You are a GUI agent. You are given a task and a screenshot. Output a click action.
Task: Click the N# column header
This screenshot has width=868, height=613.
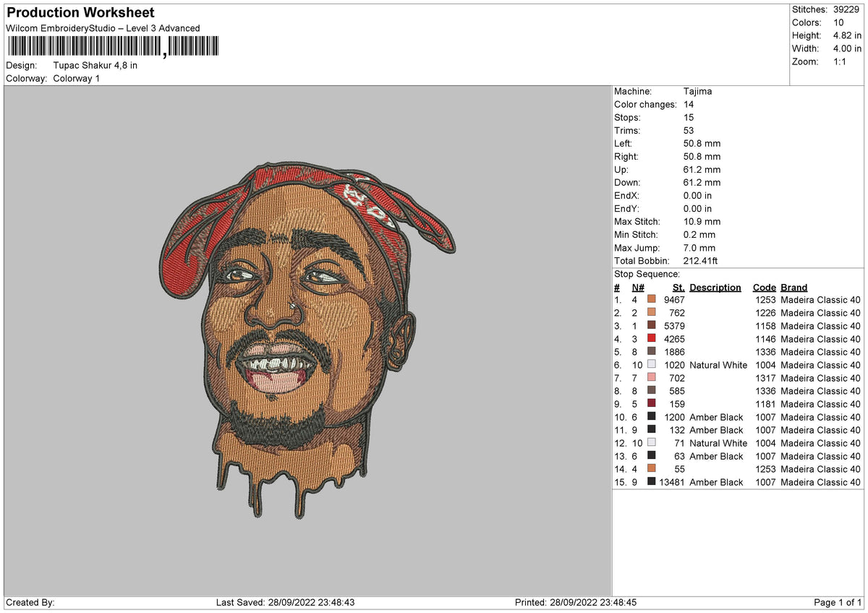point(638,287)
